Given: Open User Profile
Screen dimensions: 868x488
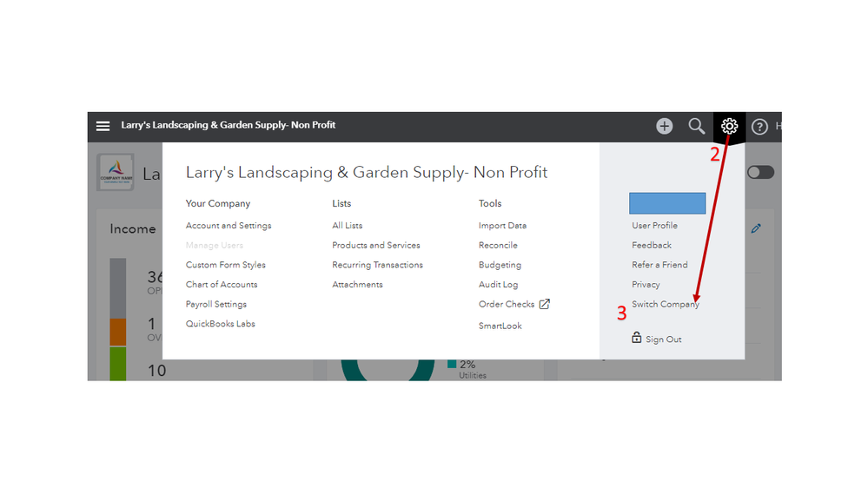Looking at the screenshot, I should coord(655,226).
